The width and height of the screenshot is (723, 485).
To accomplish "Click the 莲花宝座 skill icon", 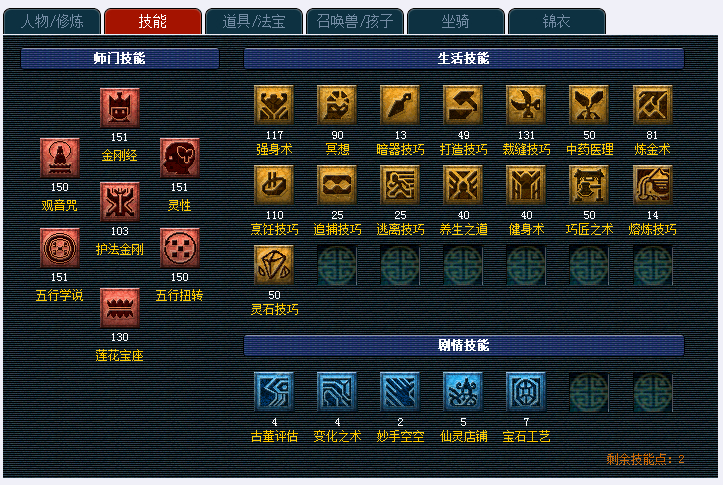I will [x=119, y=308].
